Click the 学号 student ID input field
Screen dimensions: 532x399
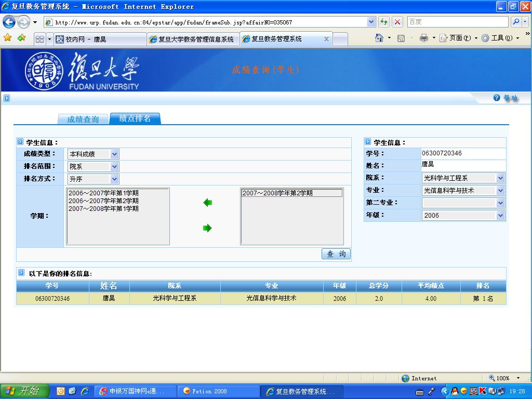[463, 154]
